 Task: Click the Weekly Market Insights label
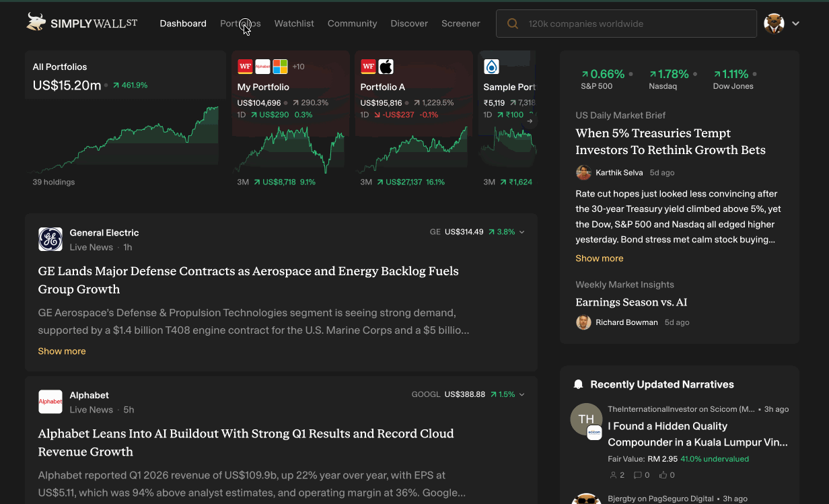(624, 285)
